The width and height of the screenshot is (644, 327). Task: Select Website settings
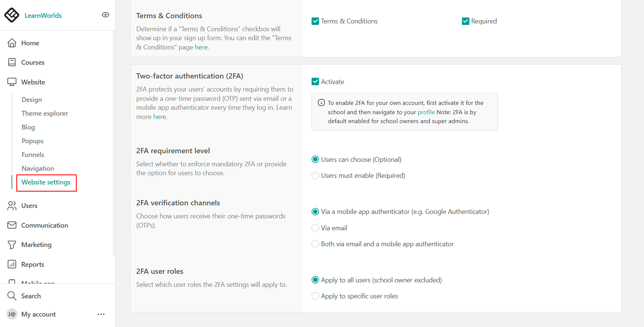(46, 182)
